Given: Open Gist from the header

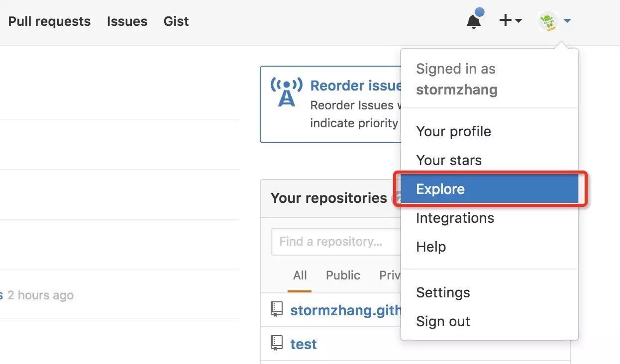Looking at the screenshot, I should pos(176,21).
